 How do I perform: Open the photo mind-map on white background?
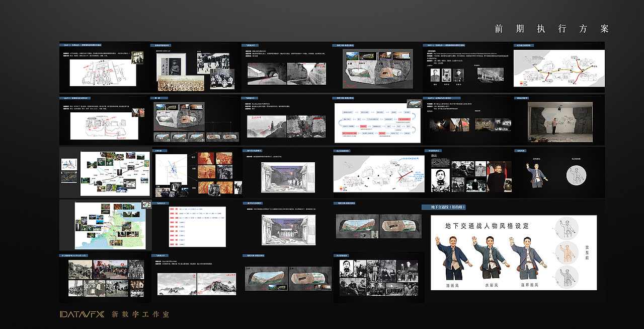point(115,174)
